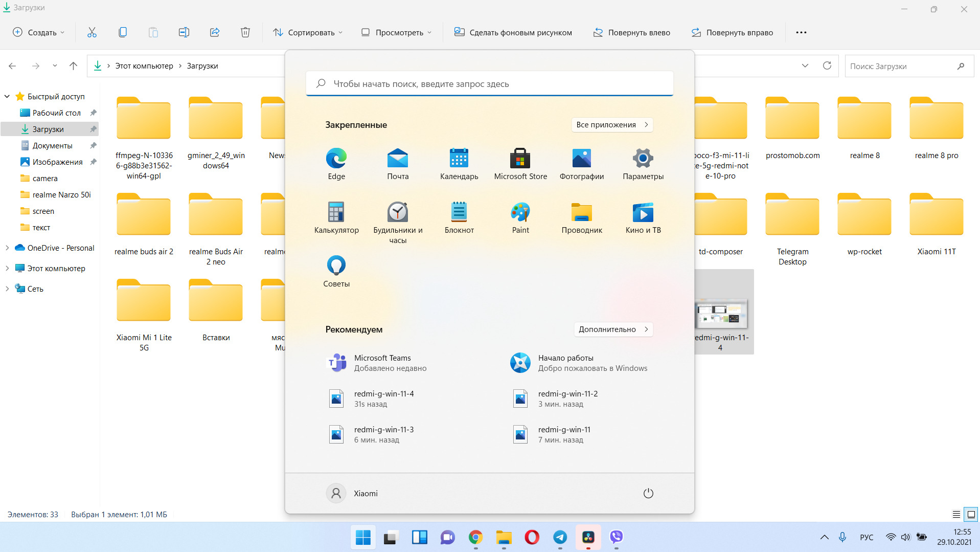Click the Cut scissors icon in Explorer toolbar
Image resolution: width=980 pixels, height=552 pixels.
click(92, 32)
